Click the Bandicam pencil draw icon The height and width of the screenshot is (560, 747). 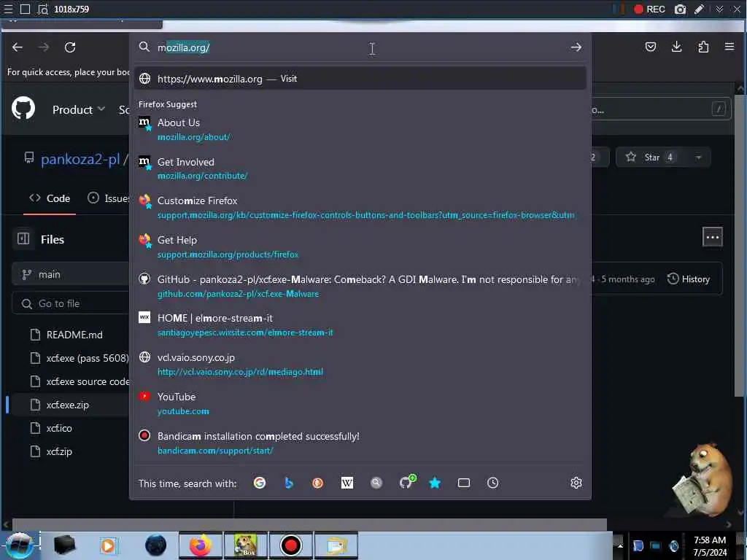point(699,9)
